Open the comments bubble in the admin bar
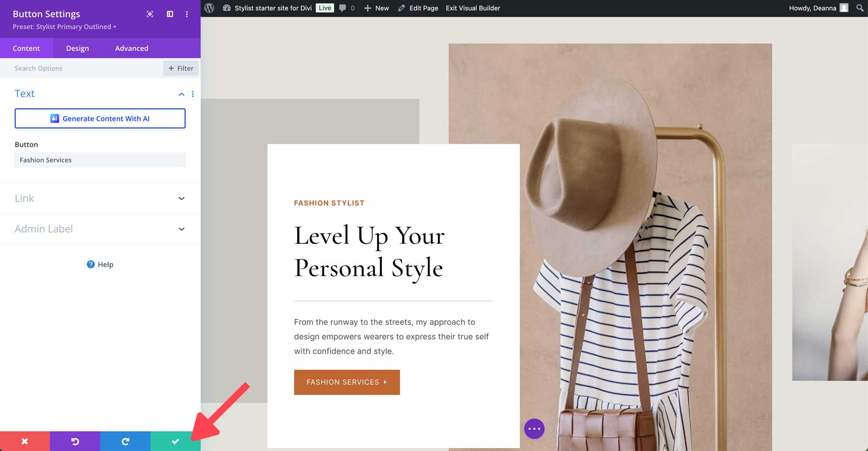Viewport: 868px width, 451px height. 343,8
